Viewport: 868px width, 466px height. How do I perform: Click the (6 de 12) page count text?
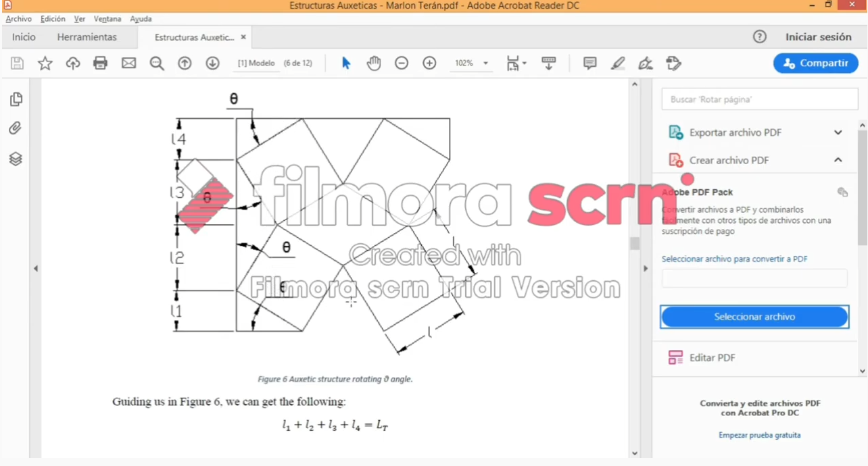298,63
